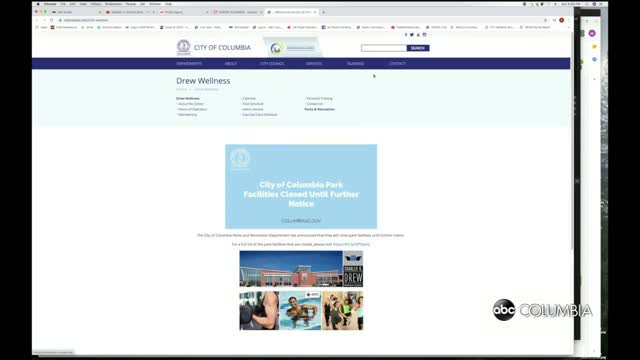Open a new browser tab with plus icon
640x360 pixels.
324,12
